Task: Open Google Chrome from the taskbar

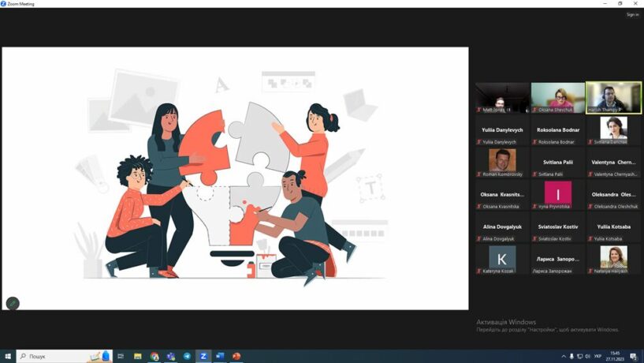Action: (154, 357)
